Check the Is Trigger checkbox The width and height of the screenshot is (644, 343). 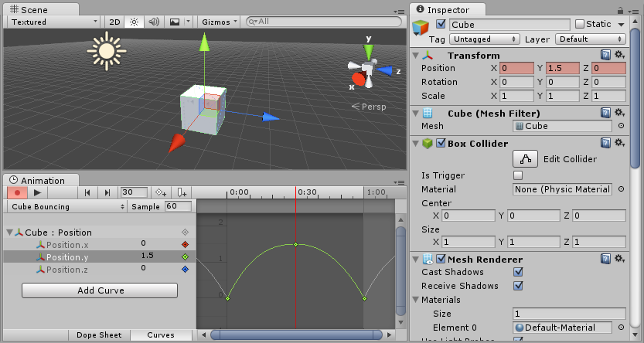pyautogui.click(x=518, y=175)
